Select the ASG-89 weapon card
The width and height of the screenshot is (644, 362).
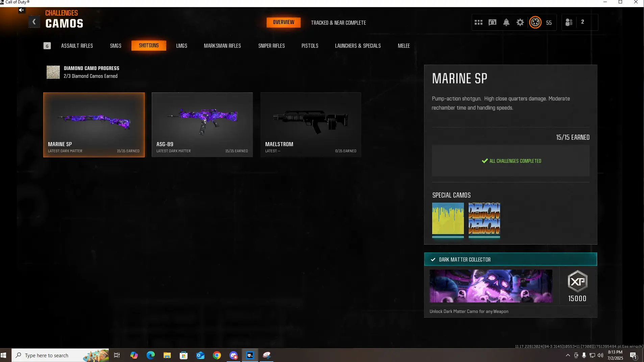[202, 125]
